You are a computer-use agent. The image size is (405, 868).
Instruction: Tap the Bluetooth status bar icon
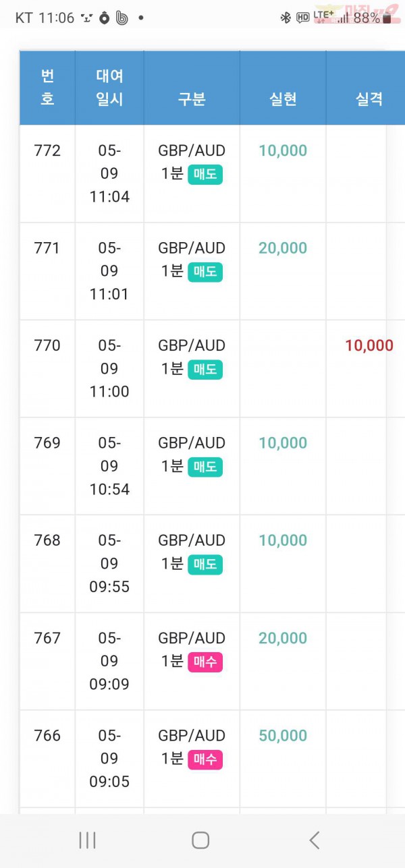click(286, 18)
